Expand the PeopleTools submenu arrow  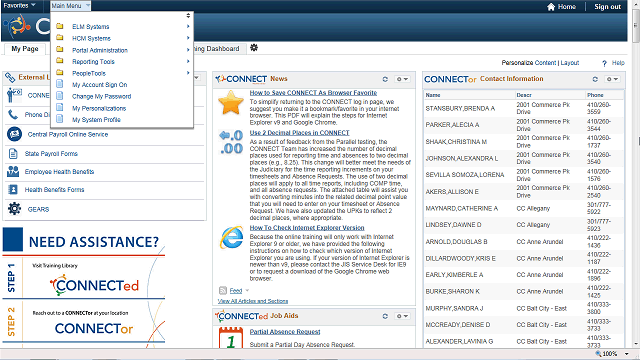click(188, 73)
